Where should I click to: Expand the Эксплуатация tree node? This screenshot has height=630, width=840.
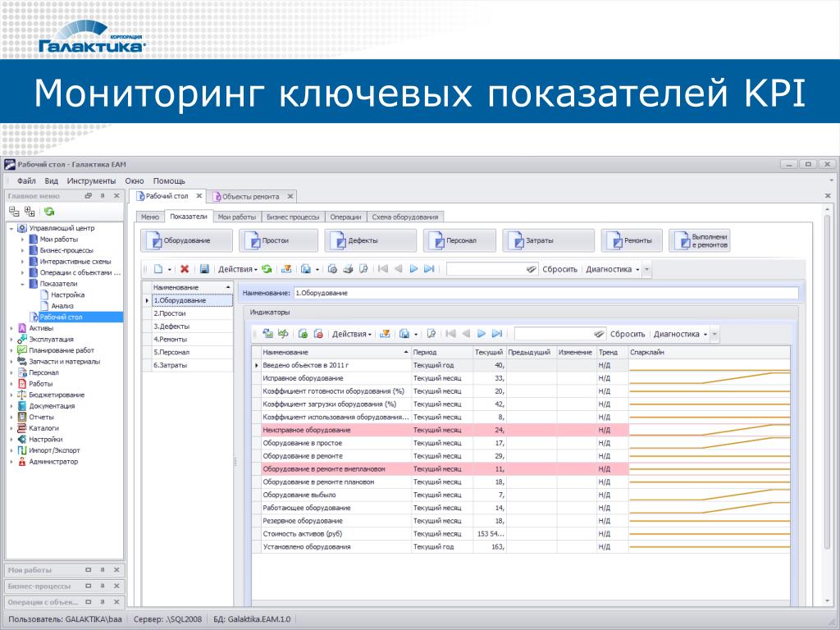(11, 339)
